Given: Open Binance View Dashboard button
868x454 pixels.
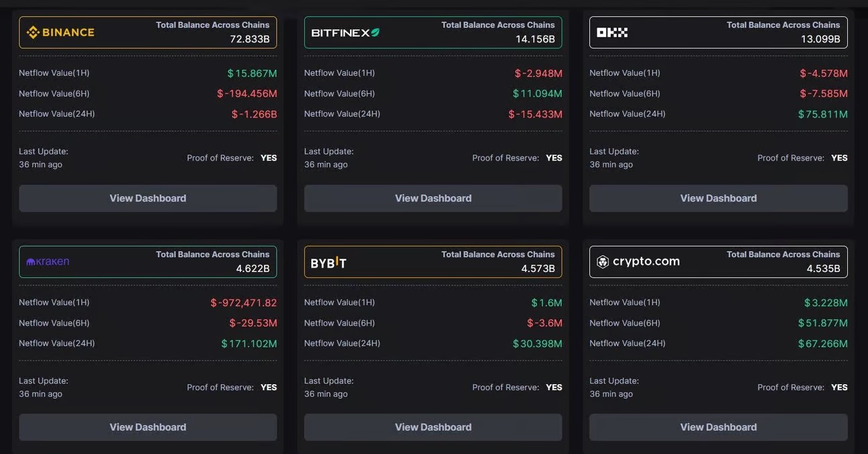Looking at the screenshot, I should pyautogui.click(x=148, y=198).
